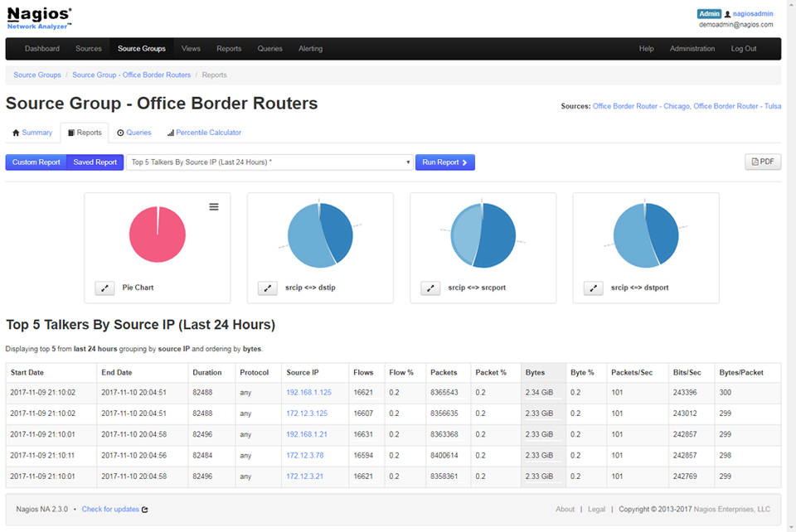Click the PDF export icon
Screen dimensions: 796x532
click(762, 162)
